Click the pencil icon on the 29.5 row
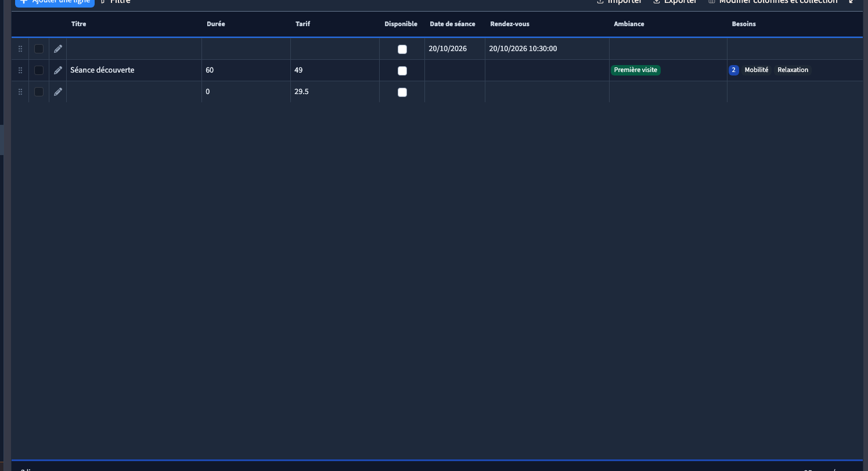The image size is (868, 471). click(x=58, y=92)
